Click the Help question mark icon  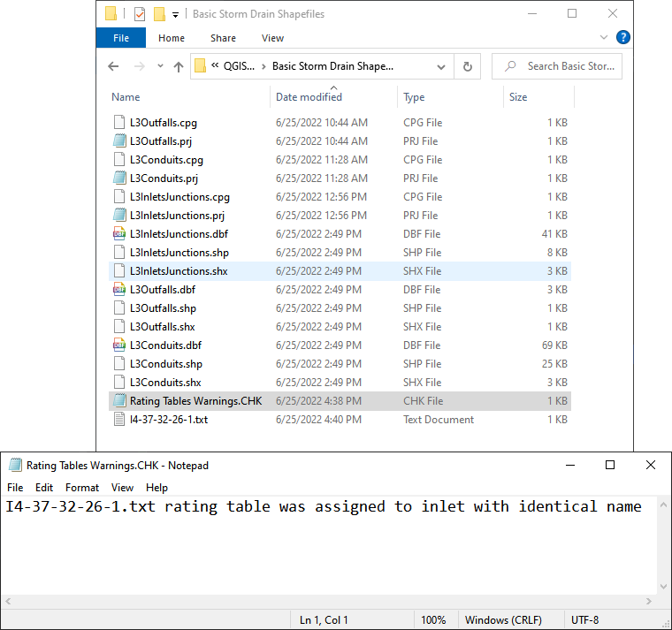click(622, 38)
